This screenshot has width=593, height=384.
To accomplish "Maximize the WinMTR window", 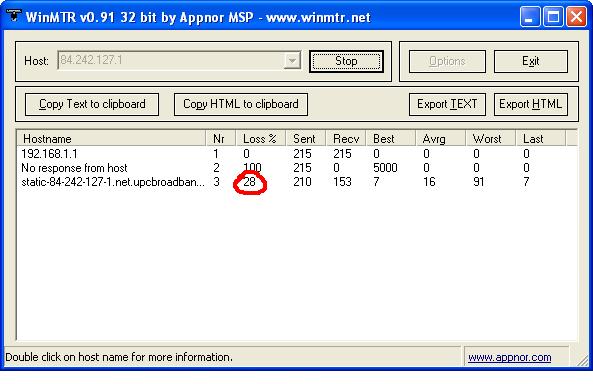I will click(x=553, y=17).
